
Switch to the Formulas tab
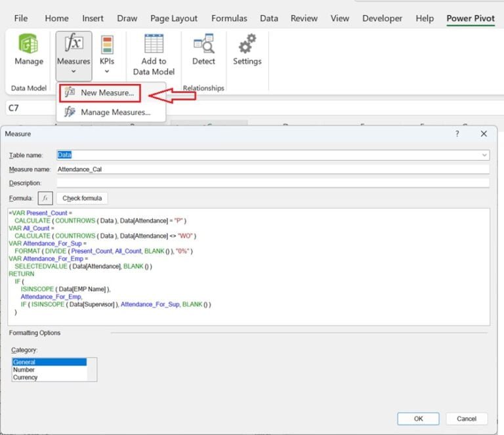pos(229,18)
